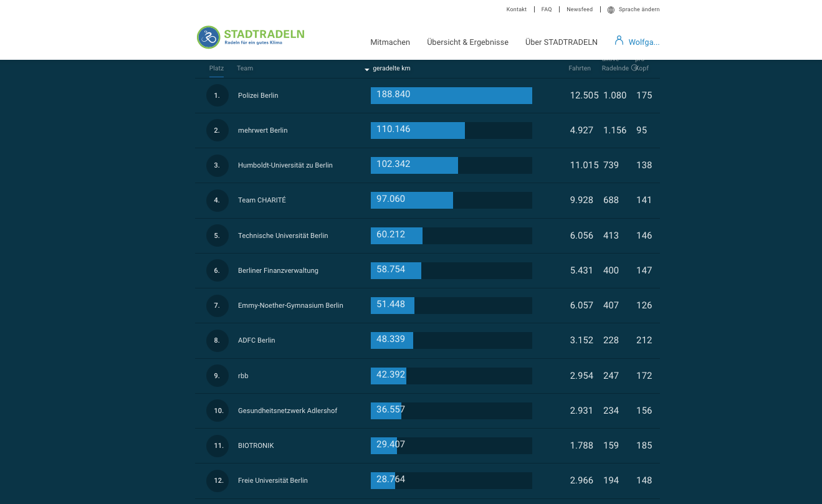
Task: Click the user profile icon beside Wolfga...
Action: pyautogui.click(x=619, y=40)
